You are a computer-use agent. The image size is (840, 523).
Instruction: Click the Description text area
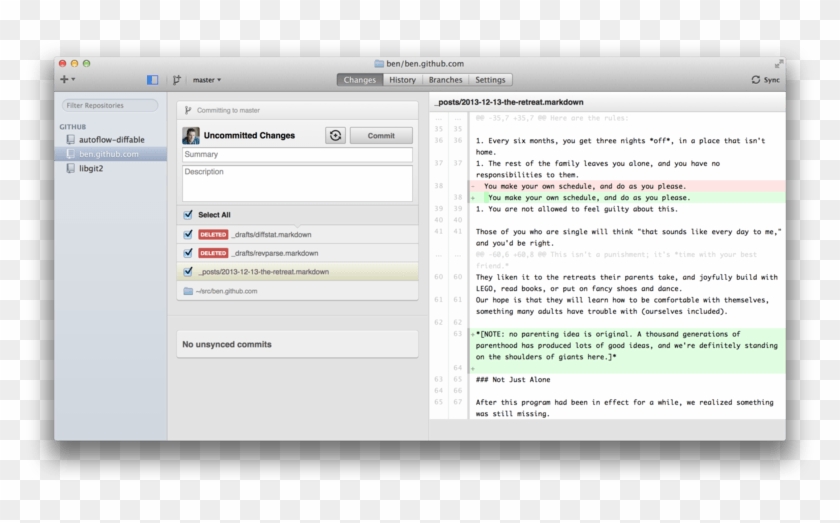click(297, 183)
